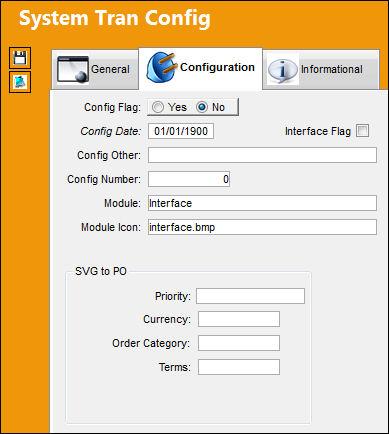Click the Save floppy disk icon
This screenshot has height=434, width=389.
[20, 58]
